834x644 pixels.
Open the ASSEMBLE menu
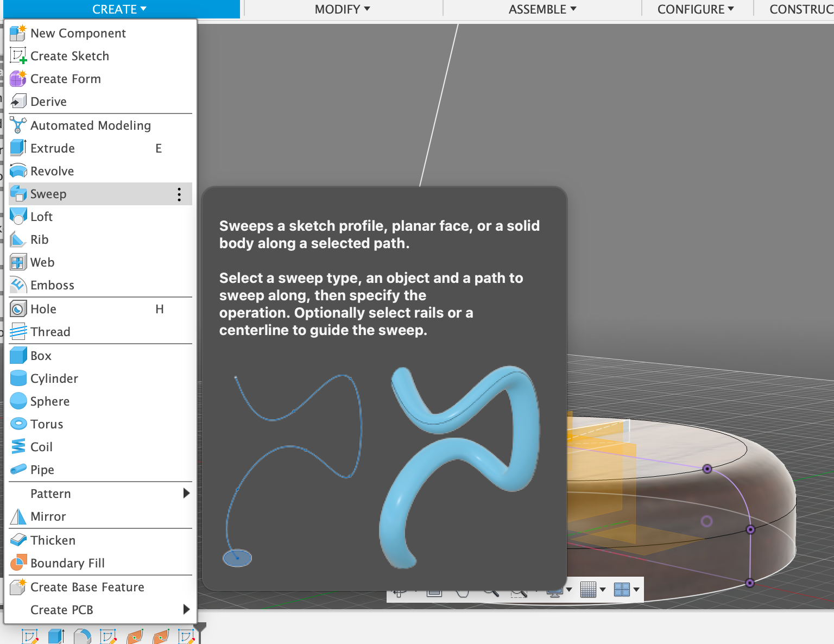542,9
